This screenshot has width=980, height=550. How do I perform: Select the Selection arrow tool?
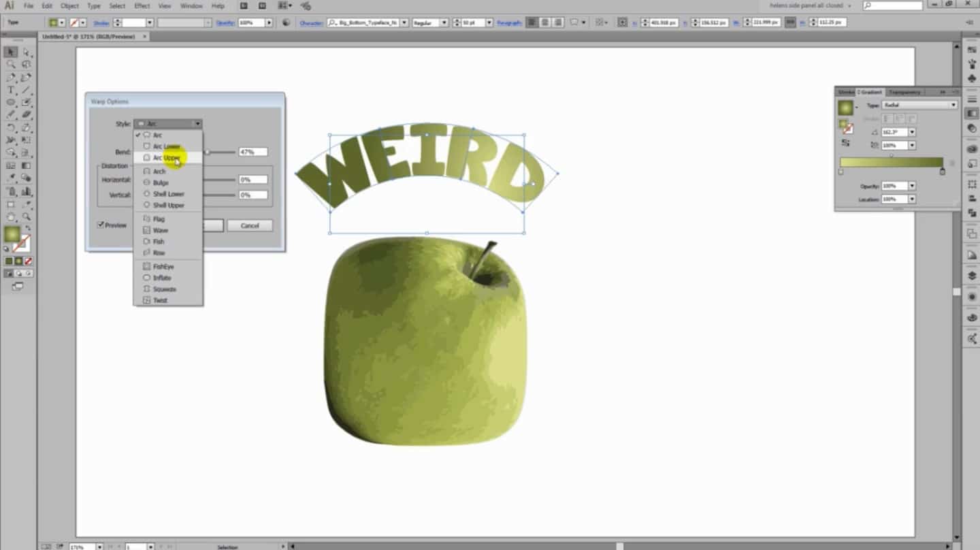coord(11,52)
